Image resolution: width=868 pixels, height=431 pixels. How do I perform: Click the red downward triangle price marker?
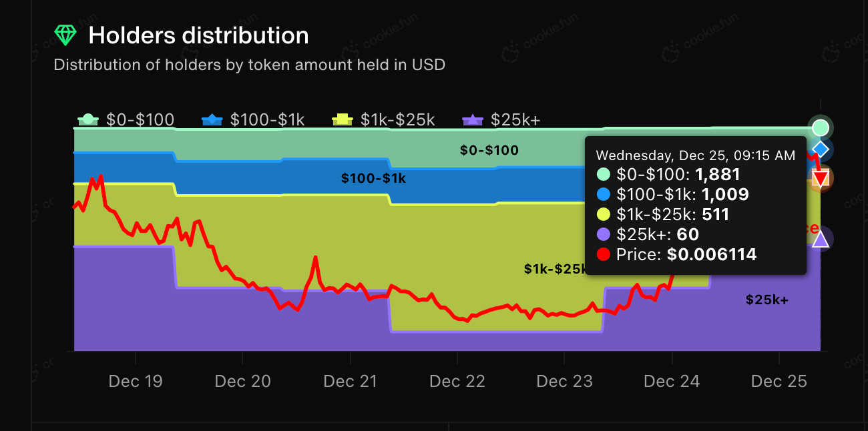click(821, 179)
